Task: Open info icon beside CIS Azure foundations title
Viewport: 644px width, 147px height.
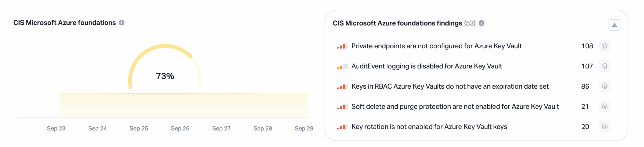Action: point(122,23)
